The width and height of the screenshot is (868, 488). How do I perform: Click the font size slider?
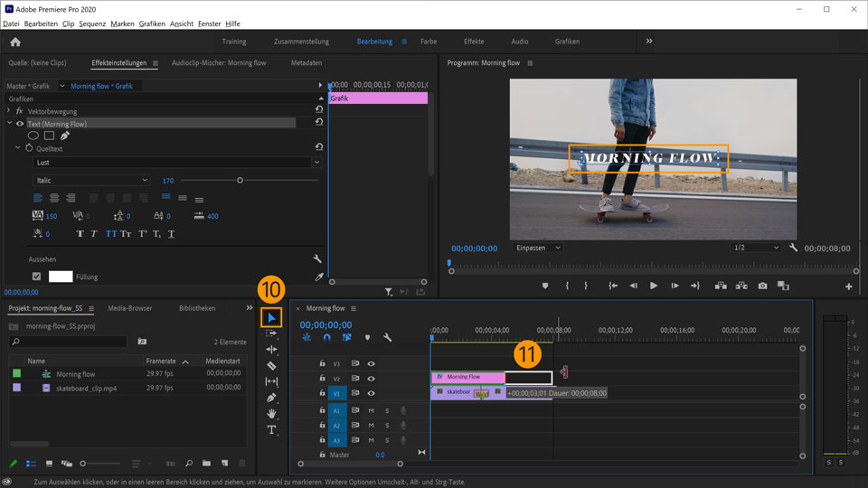[x=240, y=181]
